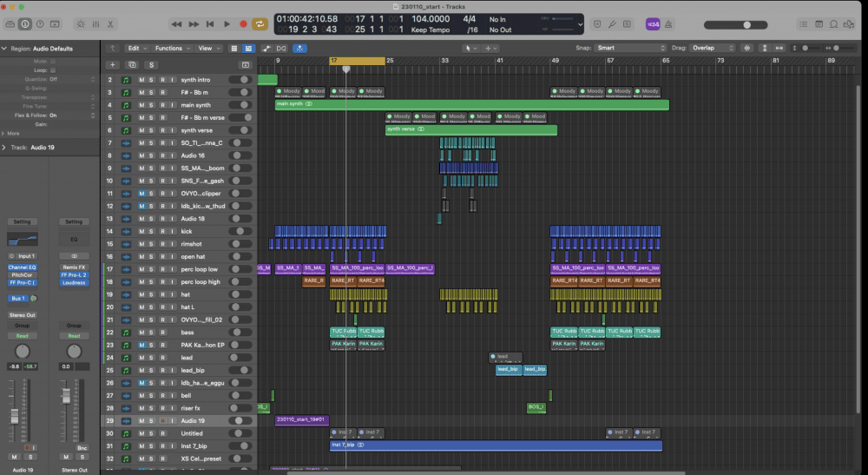868x475 pixels.
Task: Open the List Editors icon
Action: [803, 24]
